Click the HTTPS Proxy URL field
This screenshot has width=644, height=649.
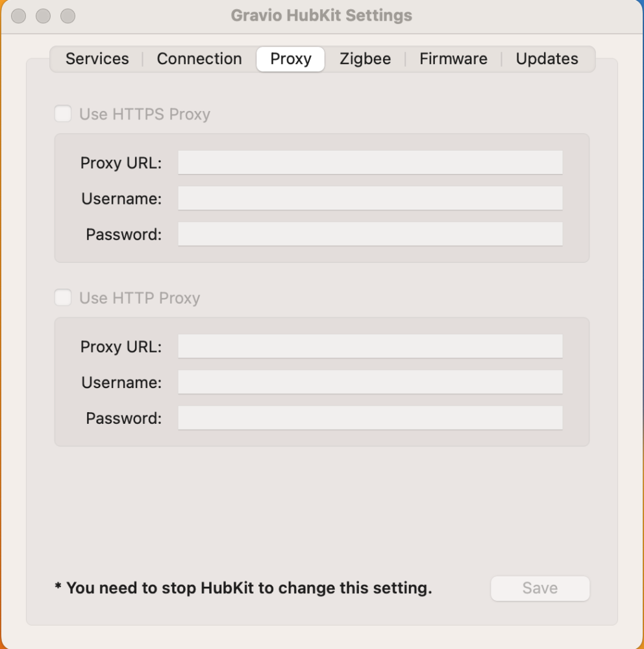pos(370,162)
